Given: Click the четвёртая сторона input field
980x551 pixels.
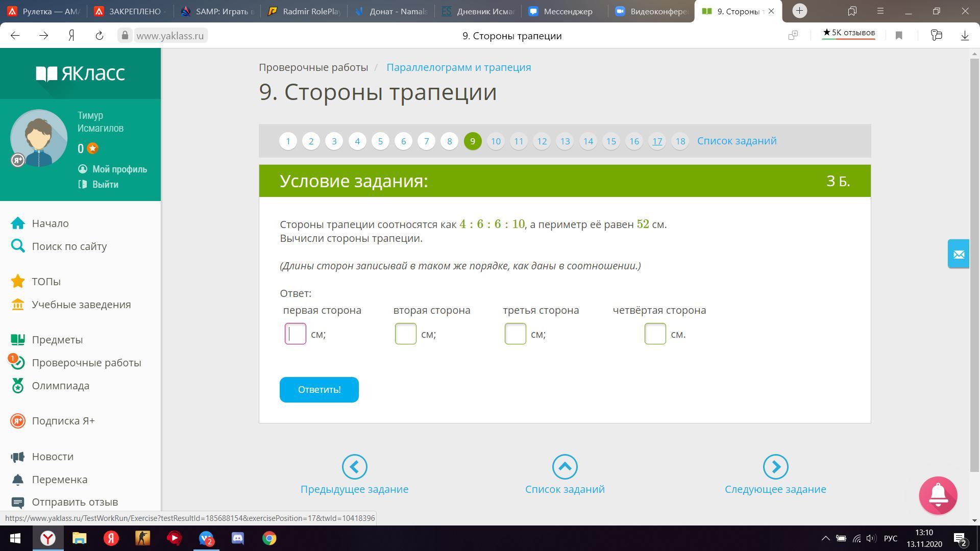Looking at the screenshot, I should (x=655, y=334).
